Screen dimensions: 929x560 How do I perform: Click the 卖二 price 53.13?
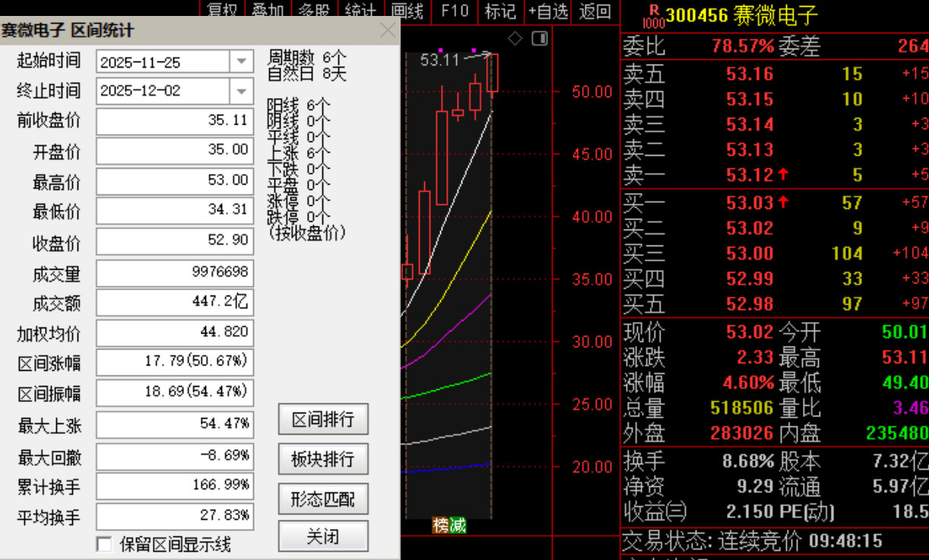point(750,150)
